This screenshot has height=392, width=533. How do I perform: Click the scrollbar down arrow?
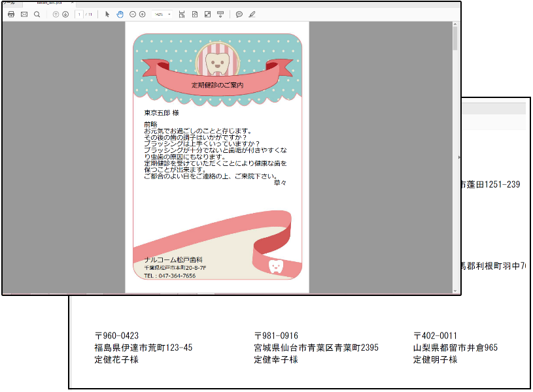(x=455, y=291)
